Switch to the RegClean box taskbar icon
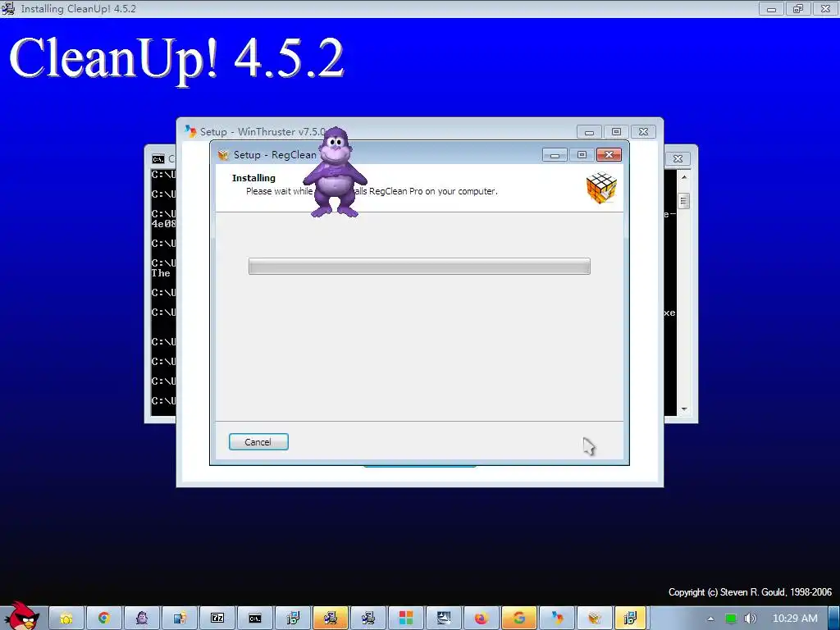840x630 pixels. 594,619
